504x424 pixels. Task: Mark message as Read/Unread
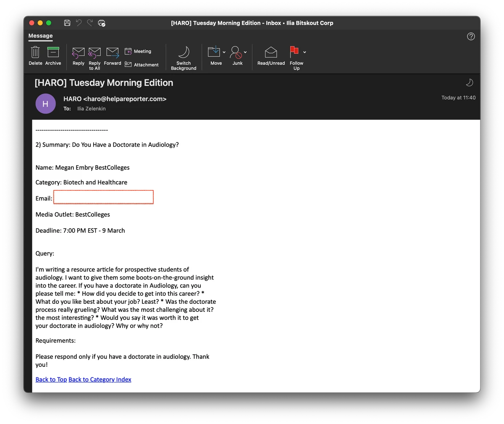tap(271, 56)
